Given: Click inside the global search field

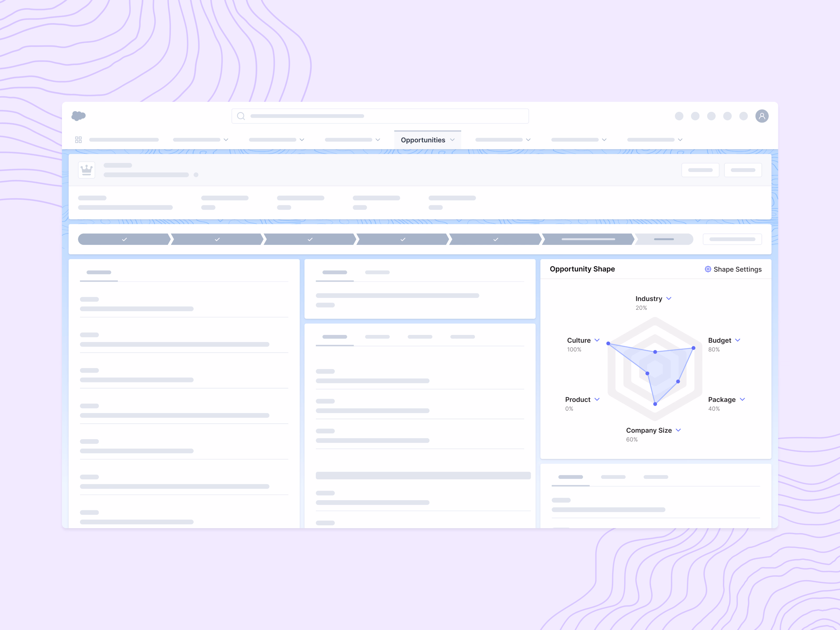Looking at the screenshot, I should pyautogui.click(x=380, y=116).
